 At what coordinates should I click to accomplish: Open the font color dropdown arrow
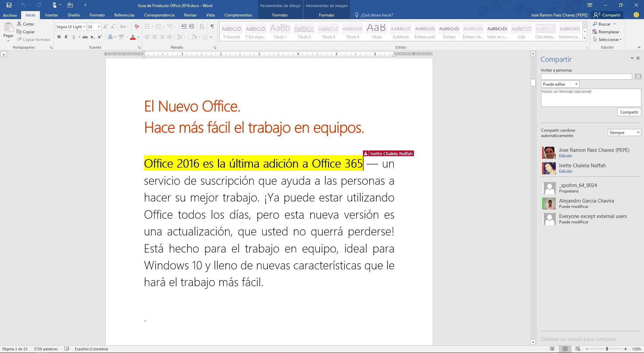[x=138, y=37]
